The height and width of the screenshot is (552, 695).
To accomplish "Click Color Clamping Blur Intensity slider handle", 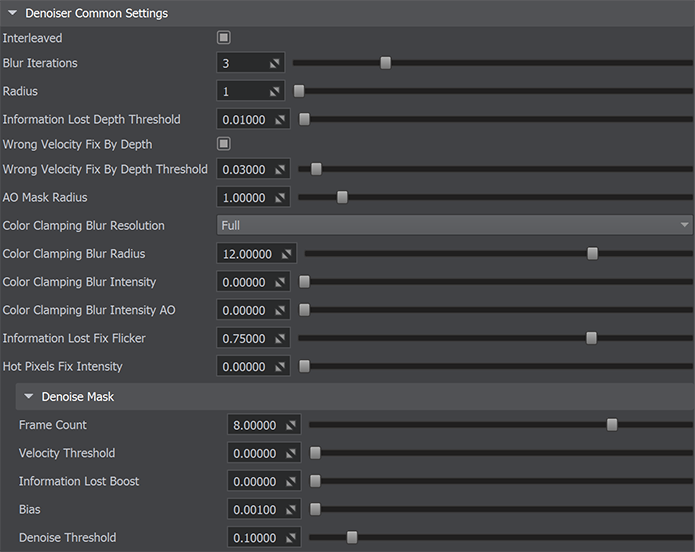I will (x=305, y=282).
